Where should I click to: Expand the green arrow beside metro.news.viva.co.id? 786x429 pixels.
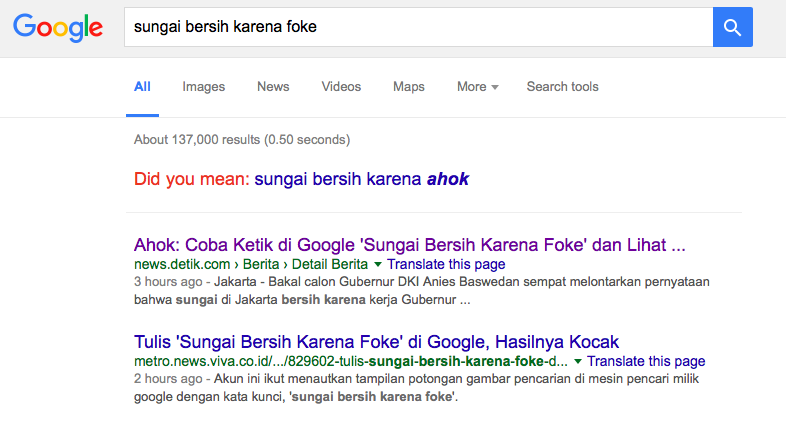578,361
